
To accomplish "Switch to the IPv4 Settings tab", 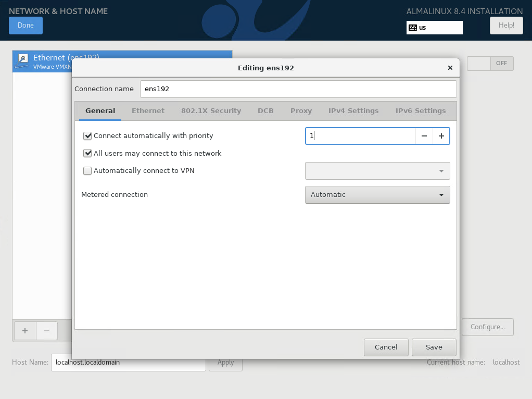I will pos(353,111).
